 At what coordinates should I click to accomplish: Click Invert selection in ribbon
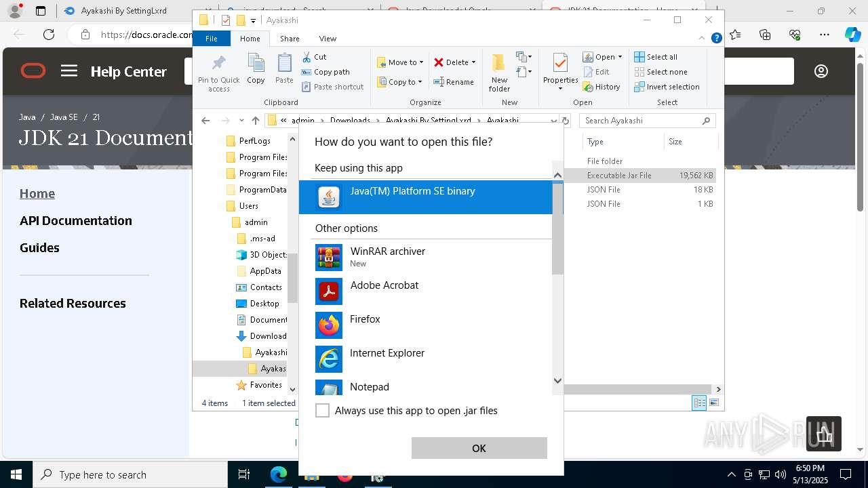tap(667, 87)
